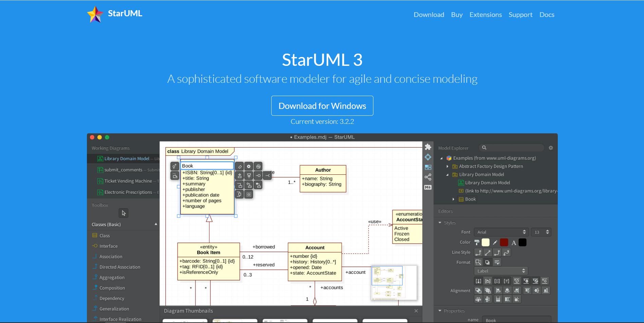Click the add reception wave icon
Viewport: 644px width, 323px height.
[258, 166]
